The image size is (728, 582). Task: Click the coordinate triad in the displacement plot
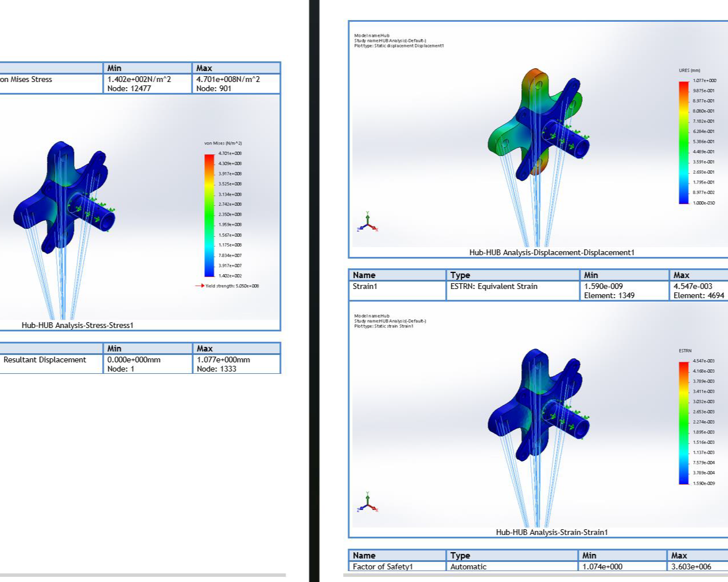[368, 222]
